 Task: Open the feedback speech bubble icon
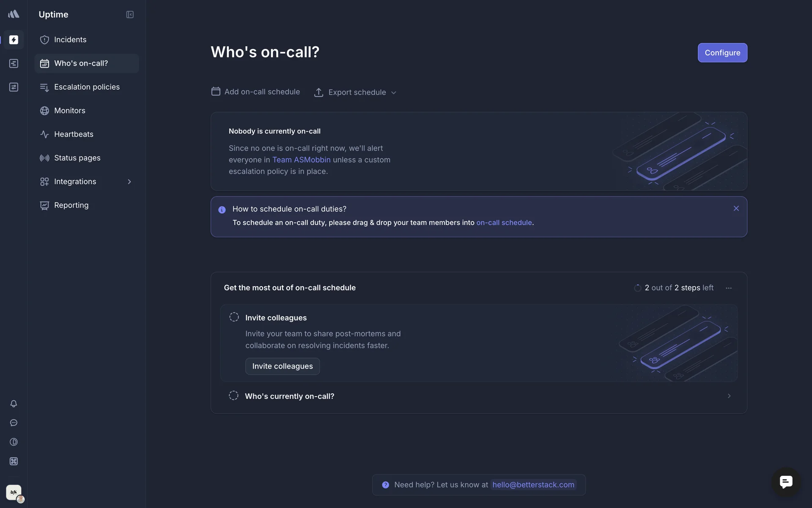click(x=14, y=423)
